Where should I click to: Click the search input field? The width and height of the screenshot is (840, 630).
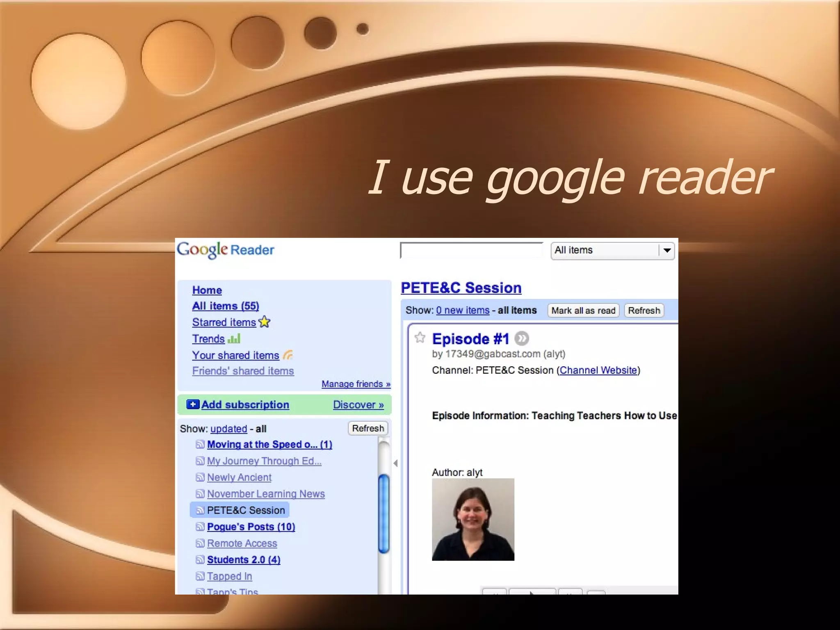pyautogui.click(x=471, y=250)
